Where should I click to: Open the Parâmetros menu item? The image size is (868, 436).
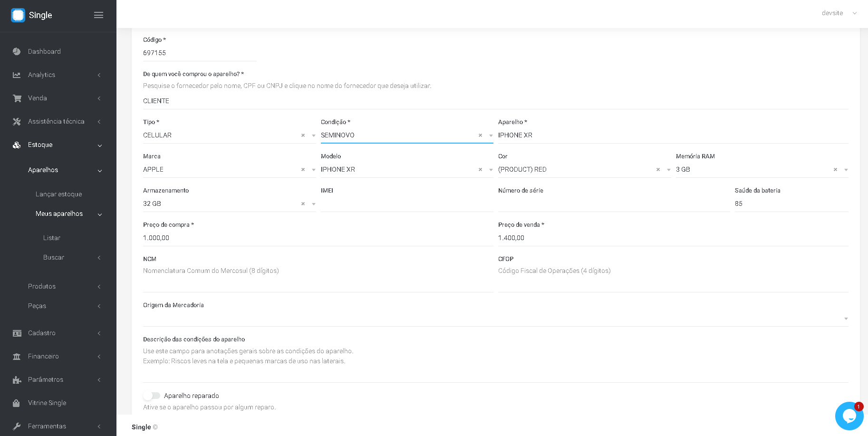(x=46, y=379)
